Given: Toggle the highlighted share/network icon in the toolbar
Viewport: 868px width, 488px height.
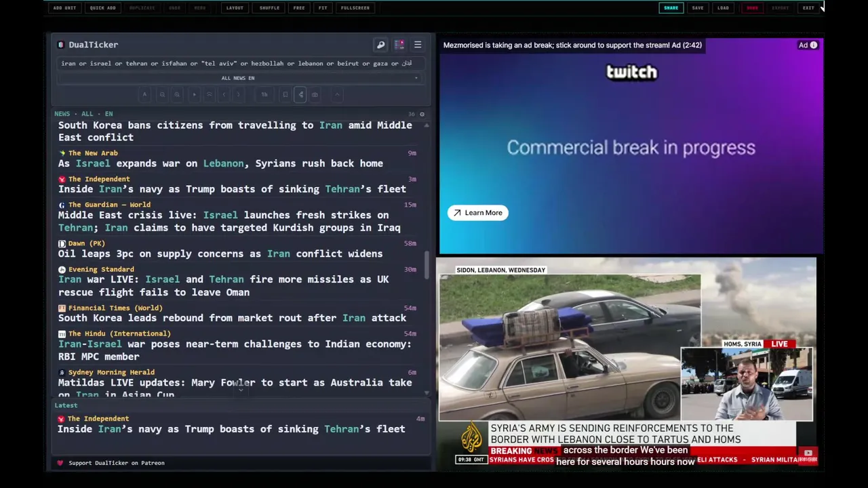Looking at the screenshot, I should [x=300, y=95].
